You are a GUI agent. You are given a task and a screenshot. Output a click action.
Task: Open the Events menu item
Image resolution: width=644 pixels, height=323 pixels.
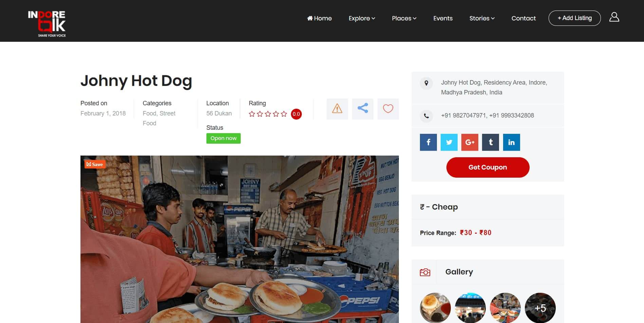(443, 18)
